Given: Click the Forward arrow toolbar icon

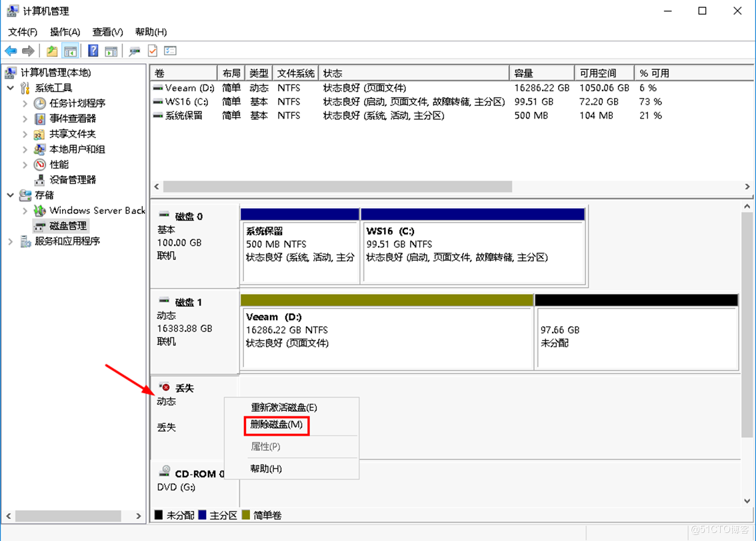Looking at the screenshot, I should (29, 51).
